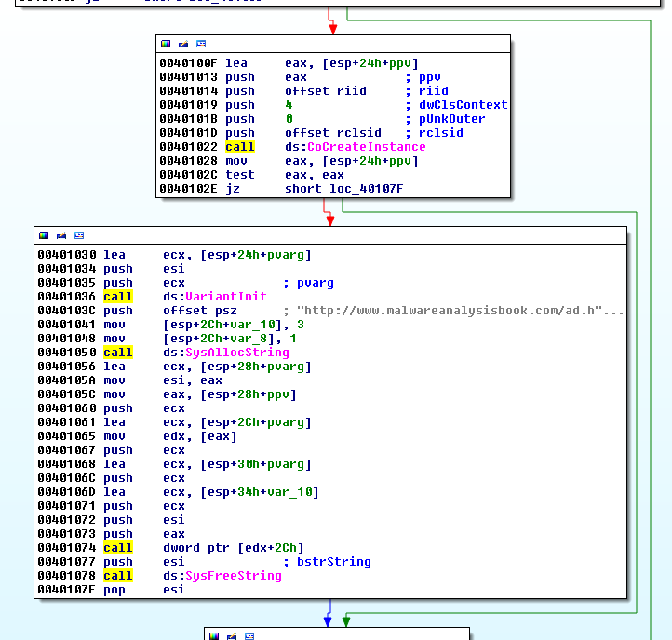Viewport: 672px width, 640px height.
Task: Click the node color icon in the CoCreateInstance block
Action: point(167,44)
